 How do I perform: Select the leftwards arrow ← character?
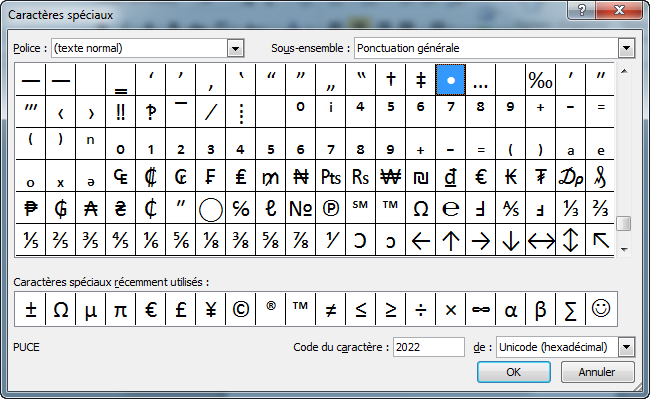coord(420,240)
